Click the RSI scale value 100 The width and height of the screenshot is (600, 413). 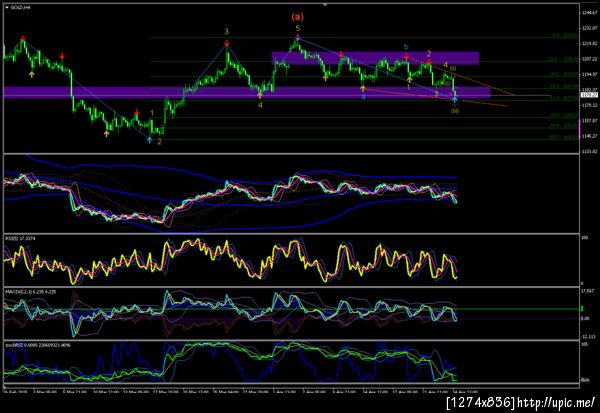[585, 238]
